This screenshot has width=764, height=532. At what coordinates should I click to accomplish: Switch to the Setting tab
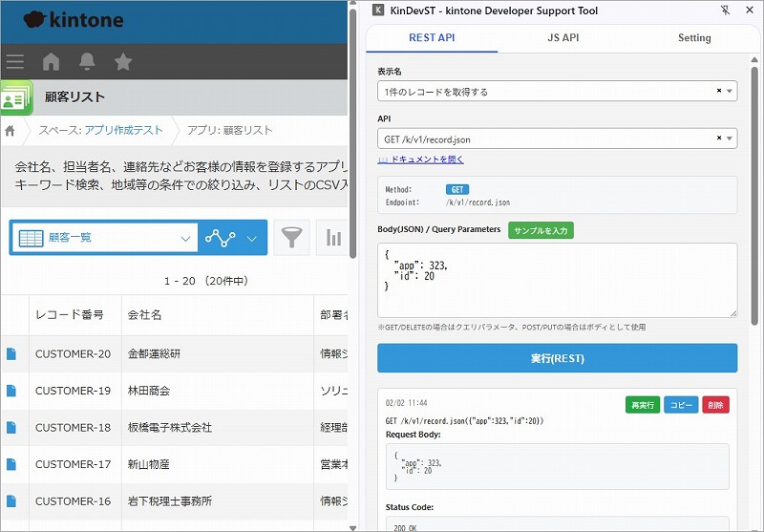(x=694, y=38)
